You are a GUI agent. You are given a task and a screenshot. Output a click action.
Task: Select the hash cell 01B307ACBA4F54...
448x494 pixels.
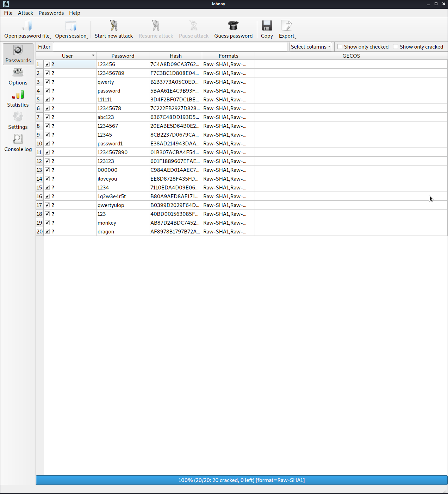pos(175,152)
